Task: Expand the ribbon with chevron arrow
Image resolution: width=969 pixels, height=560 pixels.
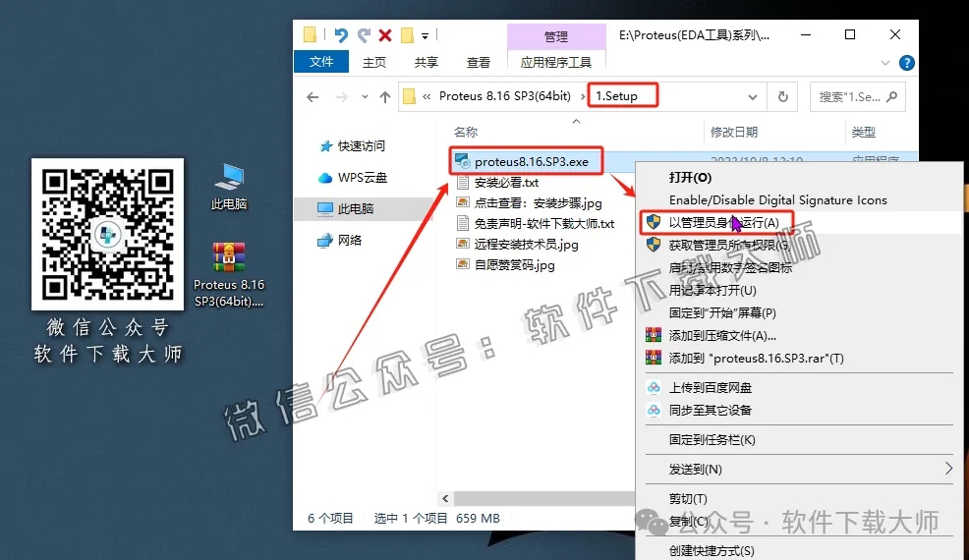Action: point(884,63)
